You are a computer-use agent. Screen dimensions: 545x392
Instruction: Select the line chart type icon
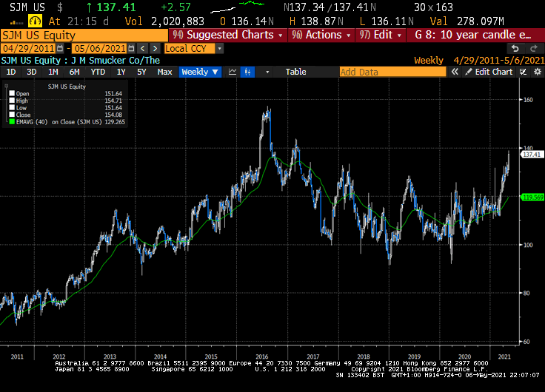[x=233, y=72]
